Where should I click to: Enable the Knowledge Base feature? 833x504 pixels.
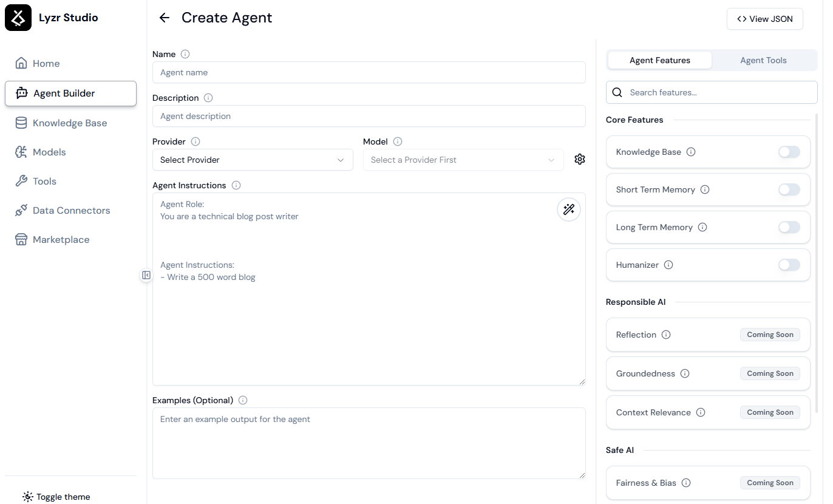[789, 152]
